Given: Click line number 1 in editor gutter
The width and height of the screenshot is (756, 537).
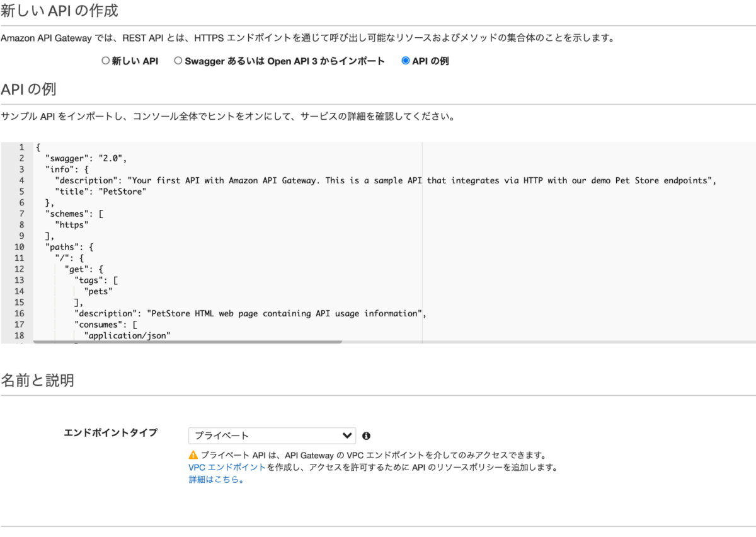Looking at the screenshot, I should pyautogui.click(x=21, y=147).
